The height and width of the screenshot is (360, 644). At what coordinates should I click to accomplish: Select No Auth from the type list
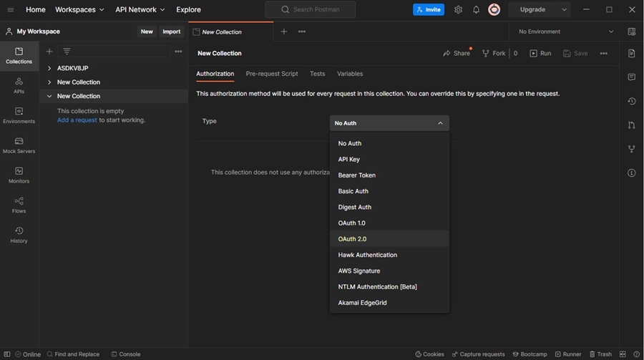coord(389,143)
